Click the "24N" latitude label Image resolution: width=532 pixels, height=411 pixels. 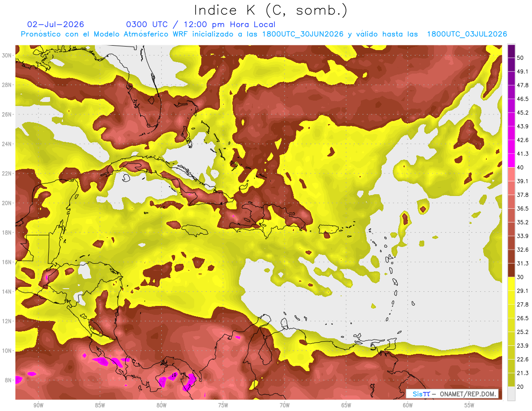click(x=7, y=144)
